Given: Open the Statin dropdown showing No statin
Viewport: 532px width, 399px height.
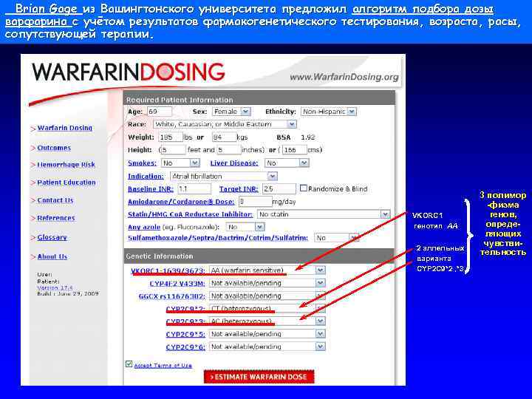Looking at the screenshot, I should [x=324, y=214].
